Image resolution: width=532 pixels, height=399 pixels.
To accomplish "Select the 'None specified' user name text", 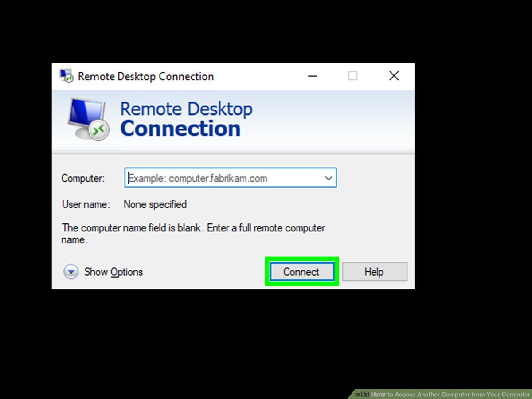I will [x=155, y=204].
